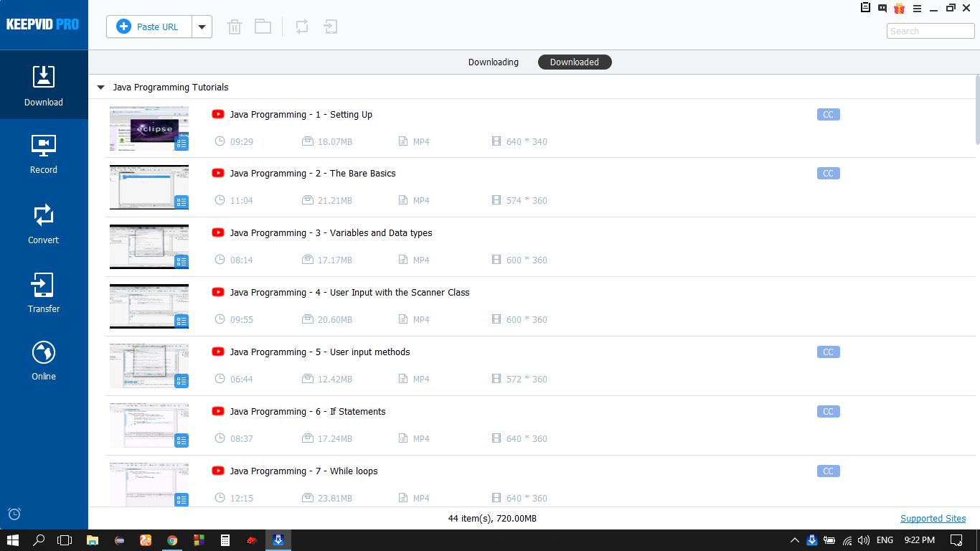
Task: Click playlist badge on Scanner Class thumbnail
Action: pyautogui.click(x=182, y=321)
